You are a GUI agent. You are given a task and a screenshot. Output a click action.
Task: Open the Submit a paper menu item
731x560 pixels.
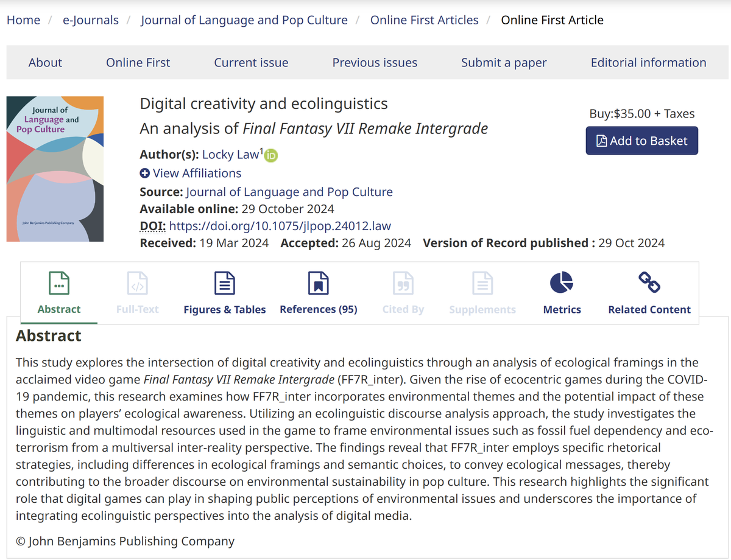tap(504, 63)
